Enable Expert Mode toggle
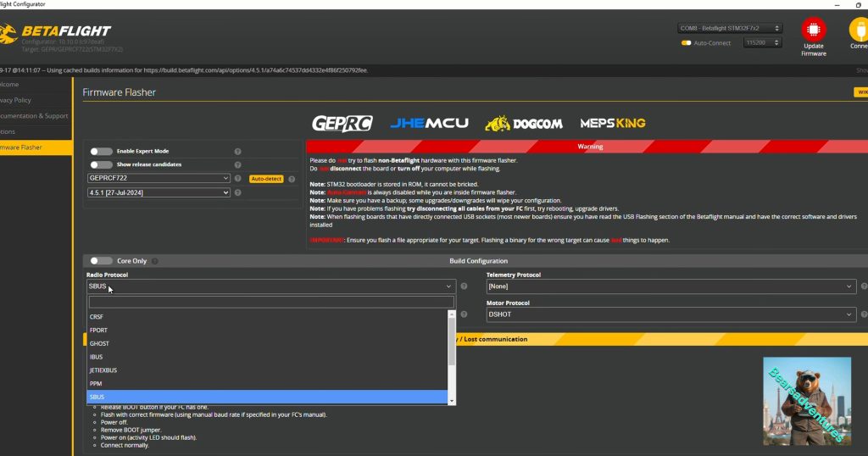868x456 pixels. pos(102,151)
